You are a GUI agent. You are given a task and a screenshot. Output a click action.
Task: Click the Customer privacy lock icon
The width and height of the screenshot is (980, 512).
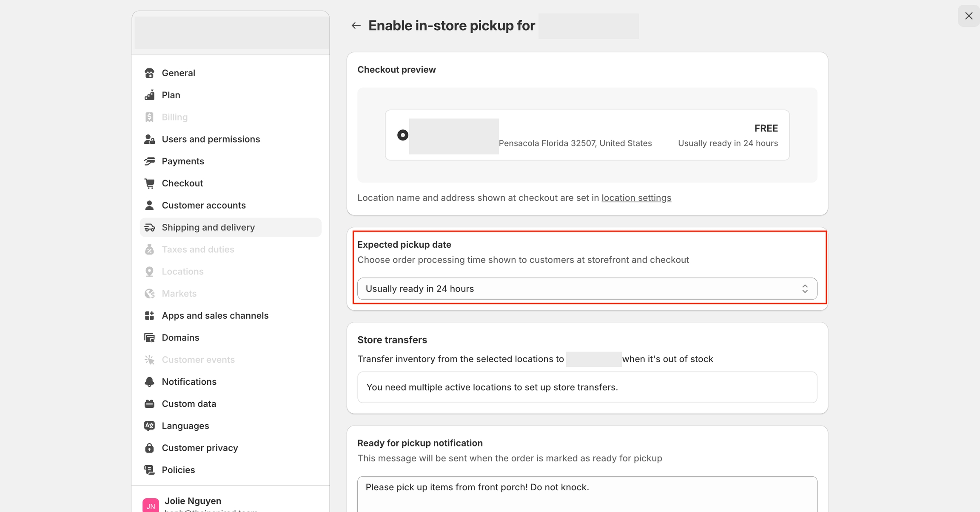149,448
